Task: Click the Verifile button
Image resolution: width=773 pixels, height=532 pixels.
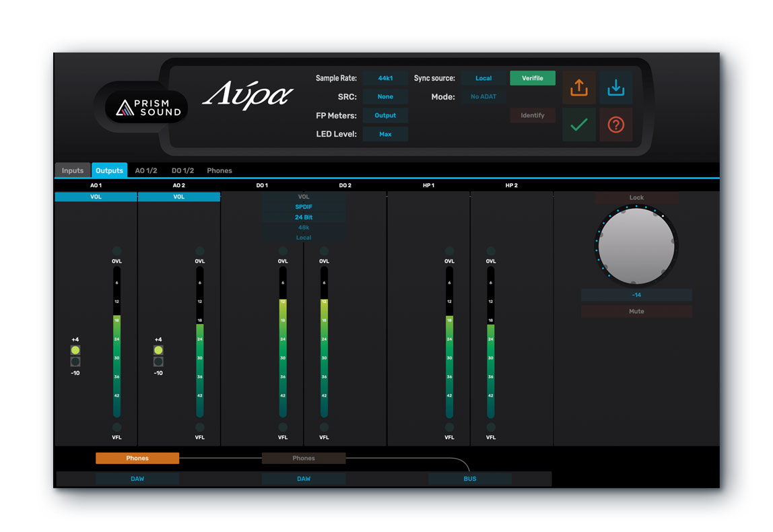Action: [x=533, y=78]
